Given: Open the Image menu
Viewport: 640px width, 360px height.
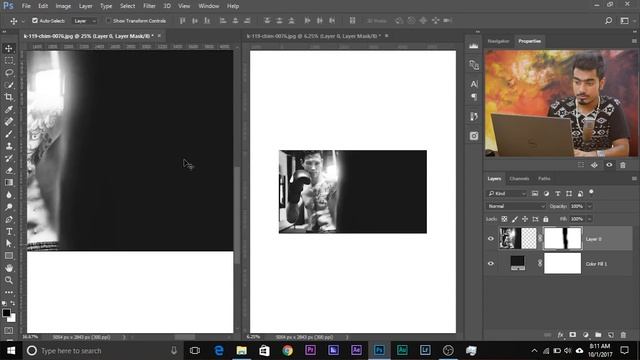Looking at the screenshot, I should tap(63, 6).
